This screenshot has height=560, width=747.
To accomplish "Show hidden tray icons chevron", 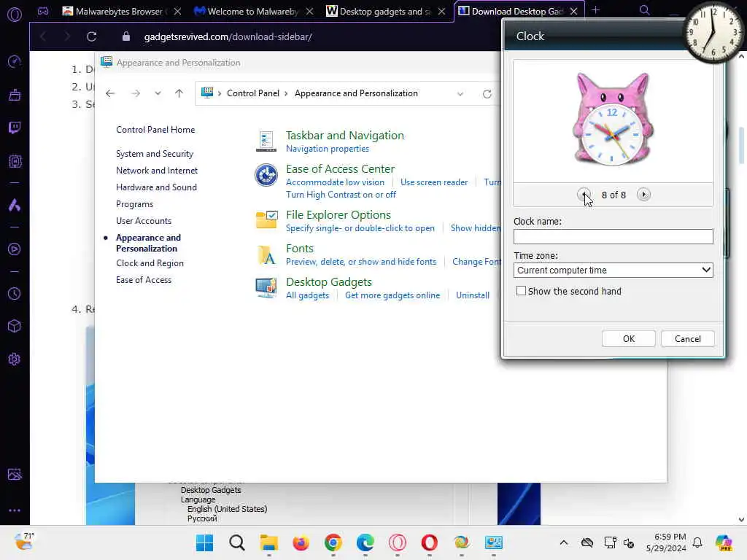I will coord(564,542).
